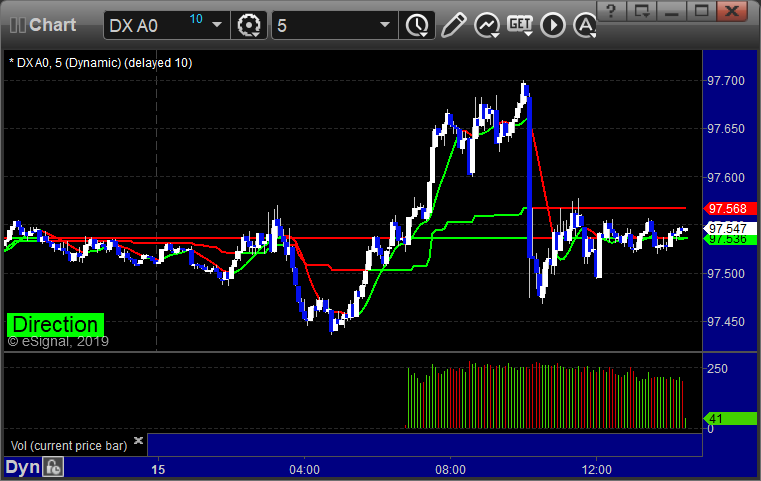Click the green Direction label
The width and height of the screenshot is (761, 481).
[55, 325]
